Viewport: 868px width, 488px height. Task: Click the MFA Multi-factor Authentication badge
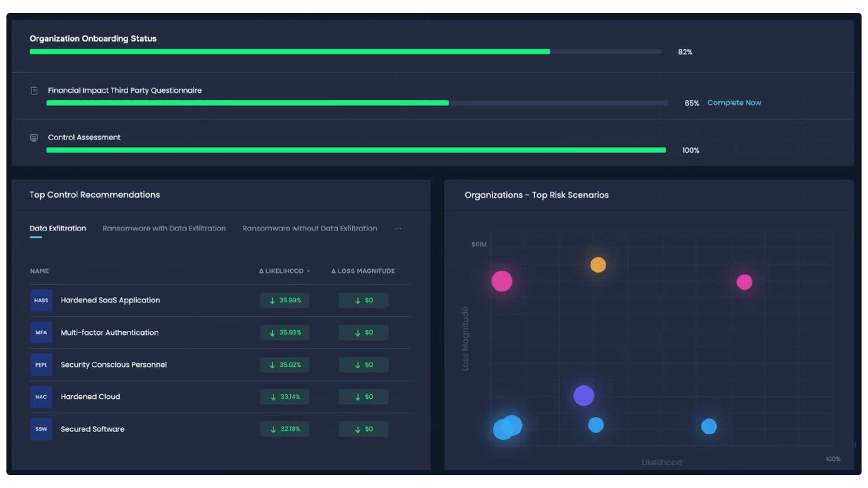tap(41, 332)
